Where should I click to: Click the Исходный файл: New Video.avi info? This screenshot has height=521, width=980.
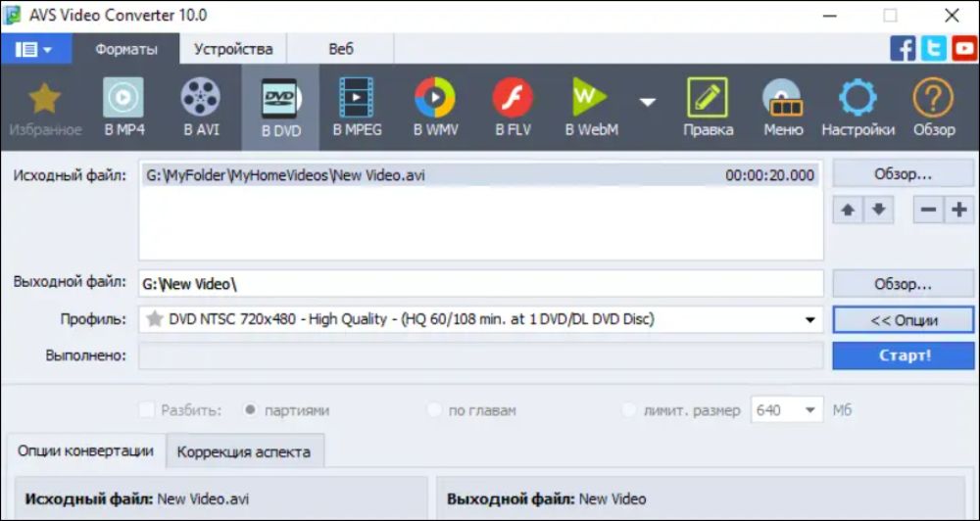(x=137, y=499)
